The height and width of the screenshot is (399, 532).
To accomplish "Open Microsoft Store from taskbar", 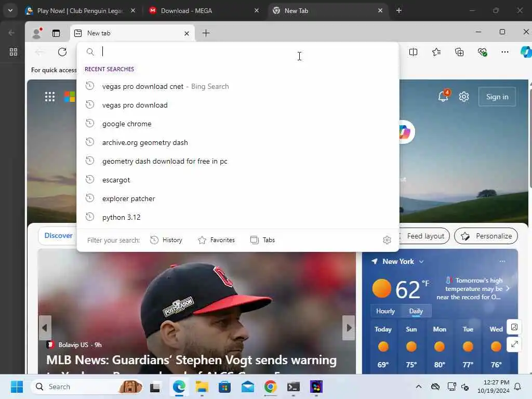I will point(224,387).
